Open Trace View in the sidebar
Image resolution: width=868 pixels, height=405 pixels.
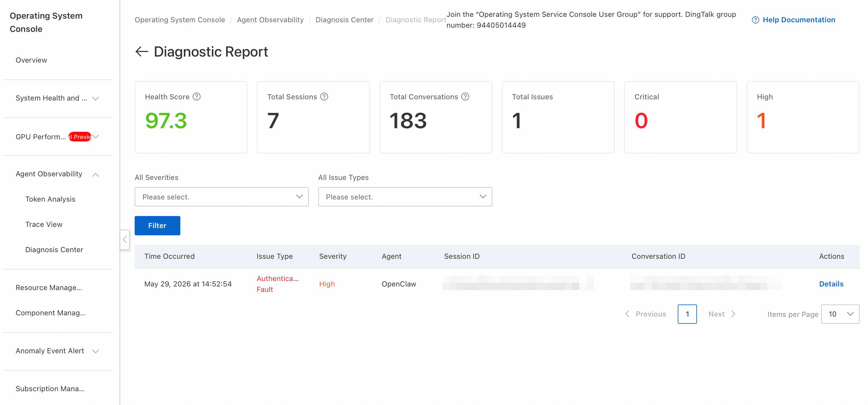point(44,224)
